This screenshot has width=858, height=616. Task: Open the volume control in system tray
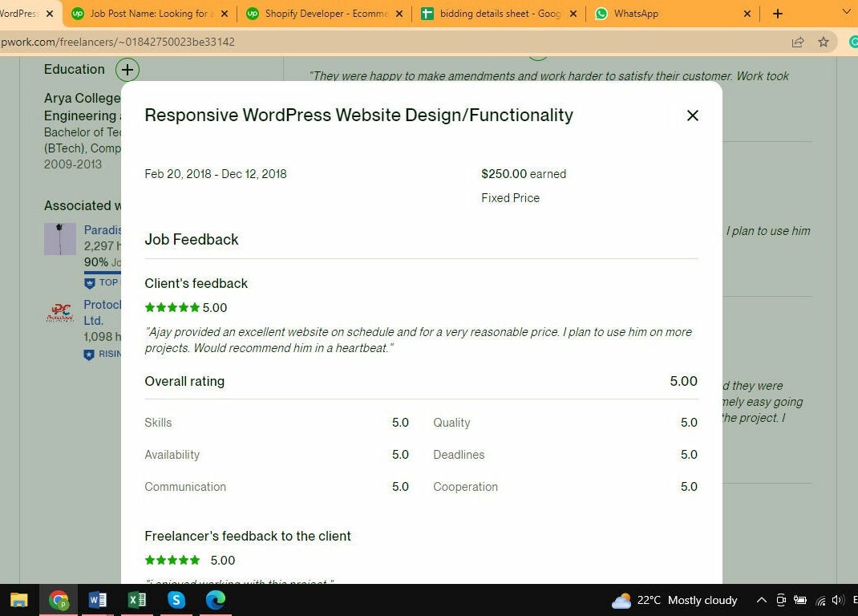pos(838,600)
